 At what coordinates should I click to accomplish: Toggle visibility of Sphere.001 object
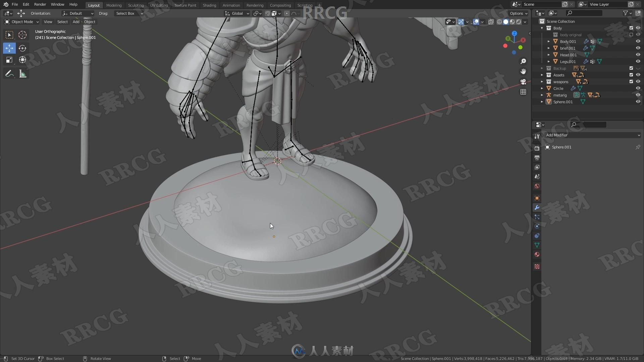click(637, 102)
